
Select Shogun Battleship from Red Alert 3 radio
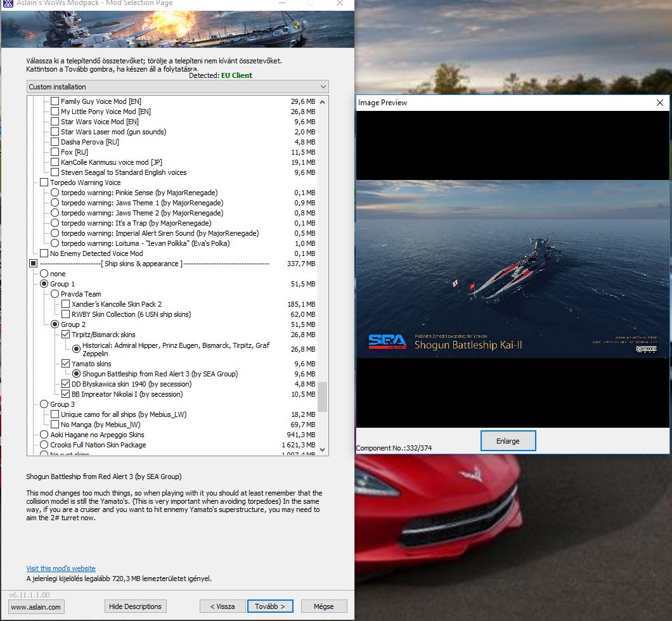[x=76, y=374]
